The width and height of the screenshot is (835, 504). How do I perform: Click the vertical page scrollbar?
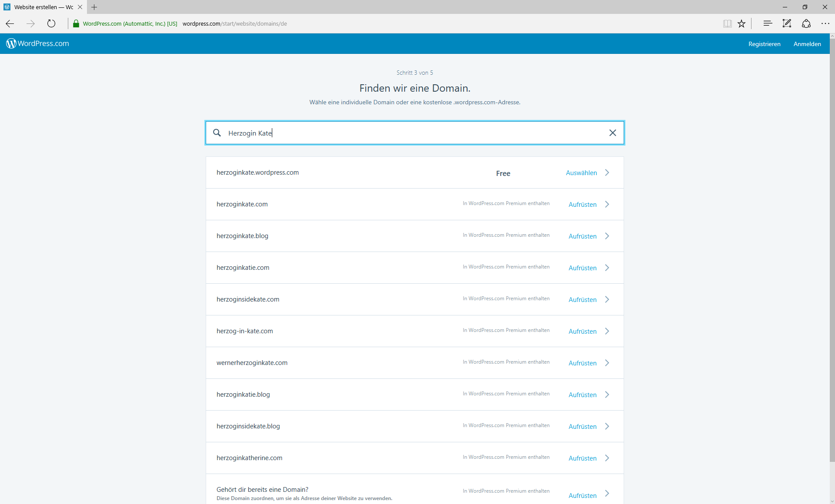[832, 250]
